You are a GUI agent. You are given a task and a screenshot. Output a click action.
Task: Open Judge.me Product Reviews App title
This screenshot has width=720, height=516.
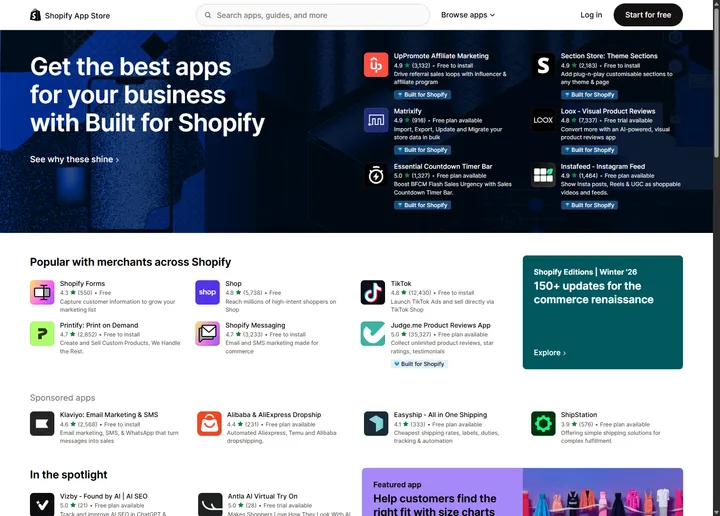[440, 325]
